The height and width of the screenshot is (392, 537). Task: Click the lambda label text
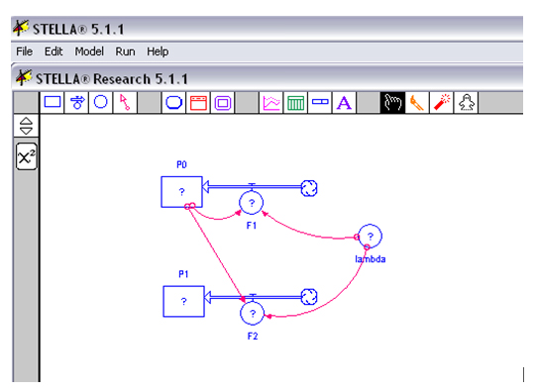point(371,259)
